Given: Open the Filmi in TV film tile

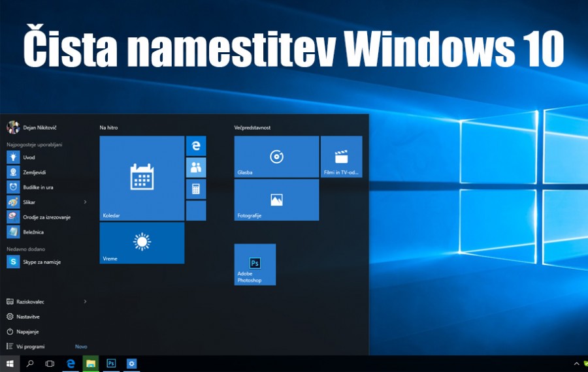Looking at the screenshot, I should click(x=341, y=157).
